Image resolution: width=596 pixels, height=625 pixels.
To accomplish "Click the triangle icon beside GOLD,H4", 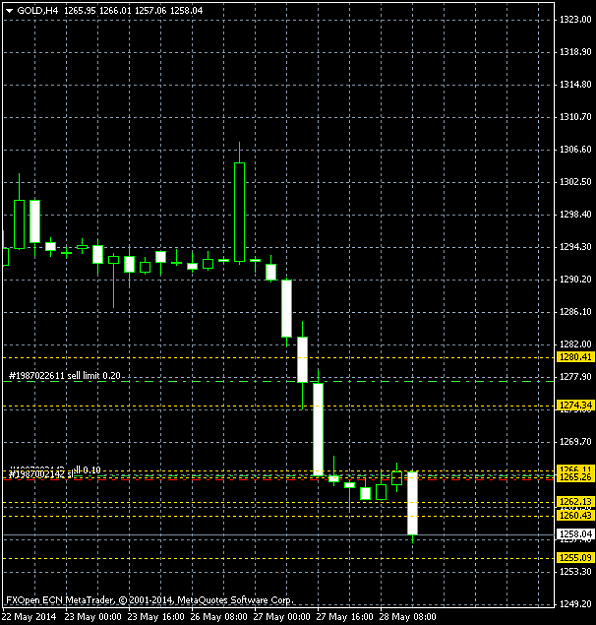I will [10, 11].
